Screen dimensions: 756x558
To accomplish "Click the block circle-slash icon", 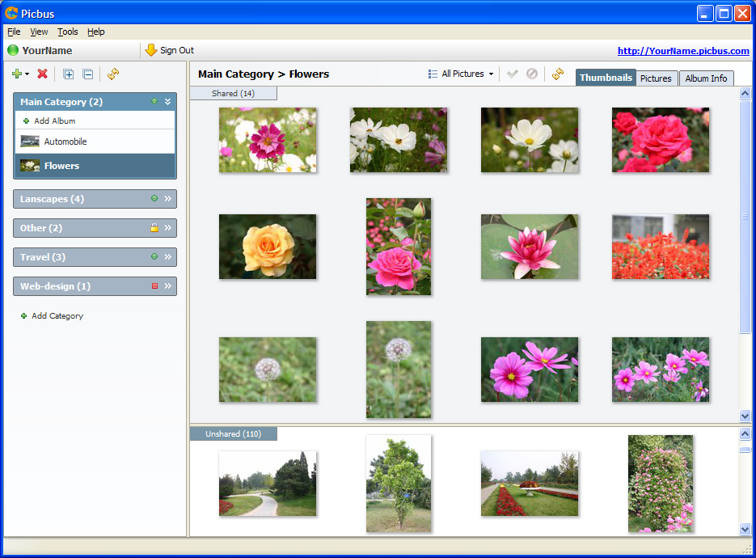I will [532, 74].
